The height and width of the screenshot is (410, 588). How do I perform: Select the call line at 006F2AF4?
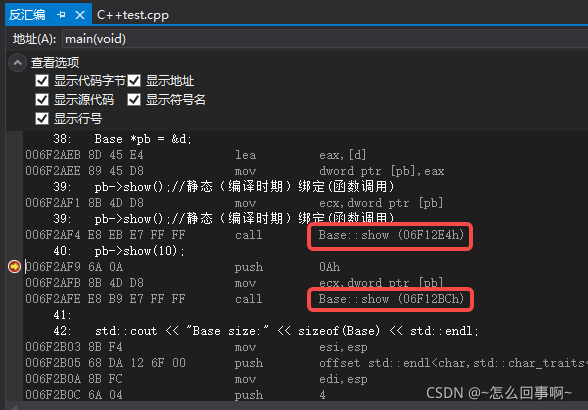[x=245, y=235]
